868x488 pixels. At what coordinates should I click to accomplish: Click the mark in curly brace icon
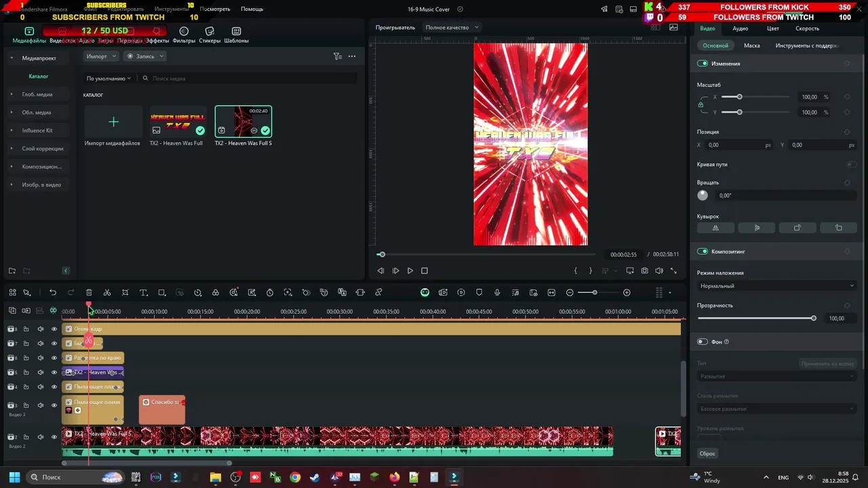coord(576,270)
